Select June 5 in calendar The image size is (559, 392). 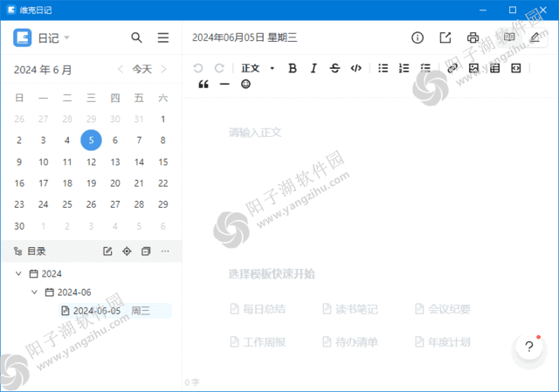(x=91, y=140)
